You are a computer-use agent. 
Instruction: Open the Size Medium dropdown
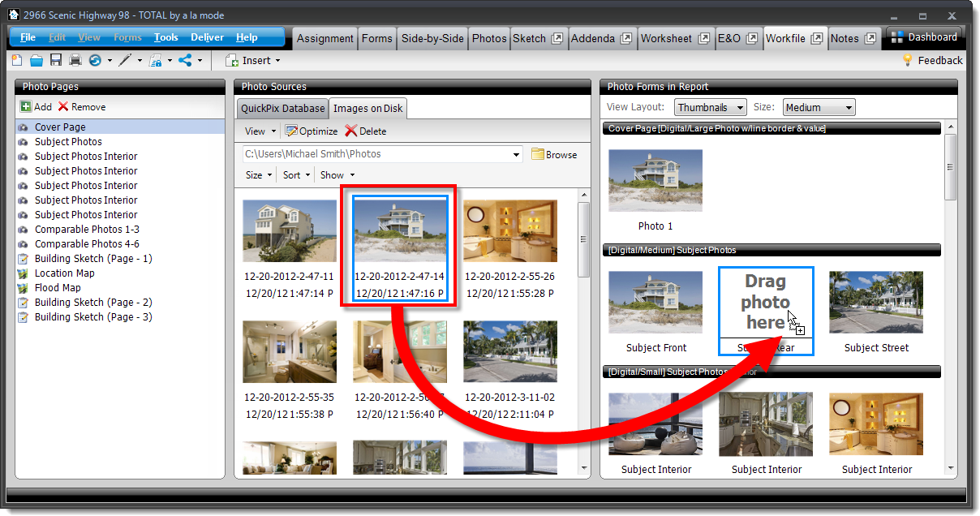819,107
